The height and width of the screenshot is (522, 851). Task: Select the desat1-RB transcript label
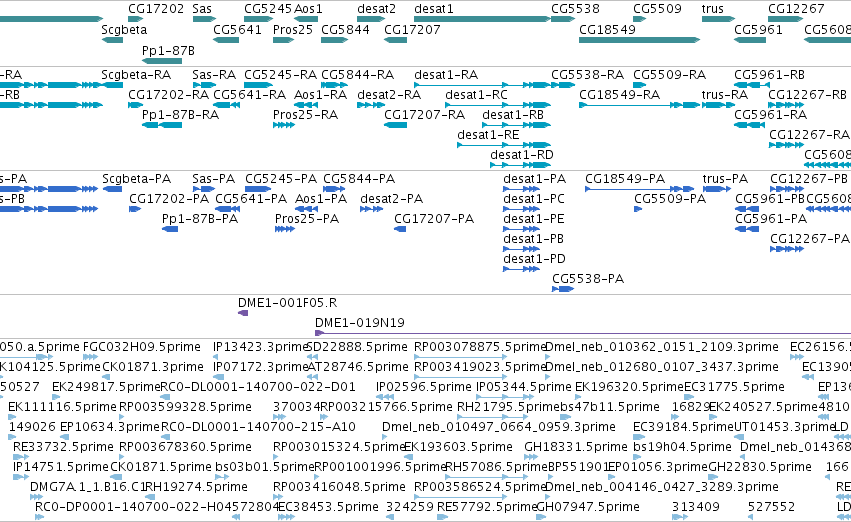512,115
